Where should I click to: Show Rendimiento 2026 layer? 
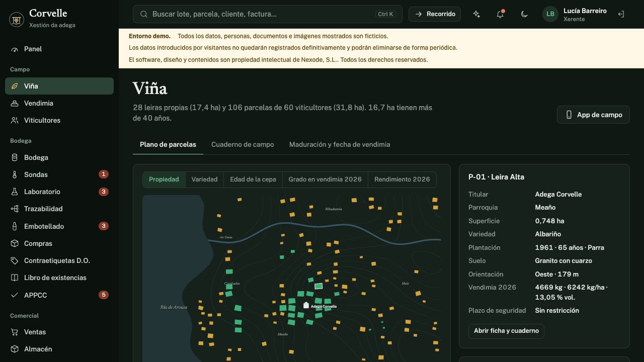(402, 179)
